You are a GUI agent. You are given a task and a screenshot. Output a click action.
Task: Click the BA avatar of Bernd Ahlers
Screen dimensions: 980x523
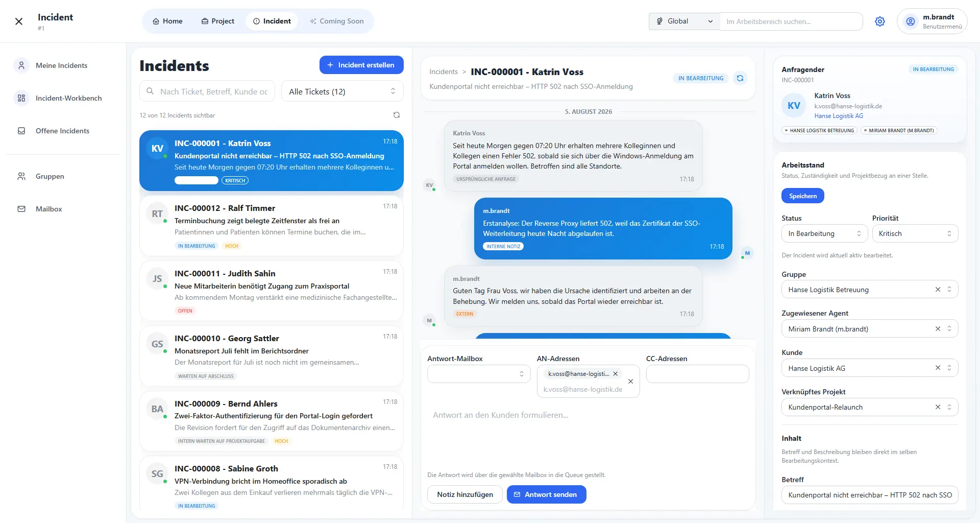[157, 409]
